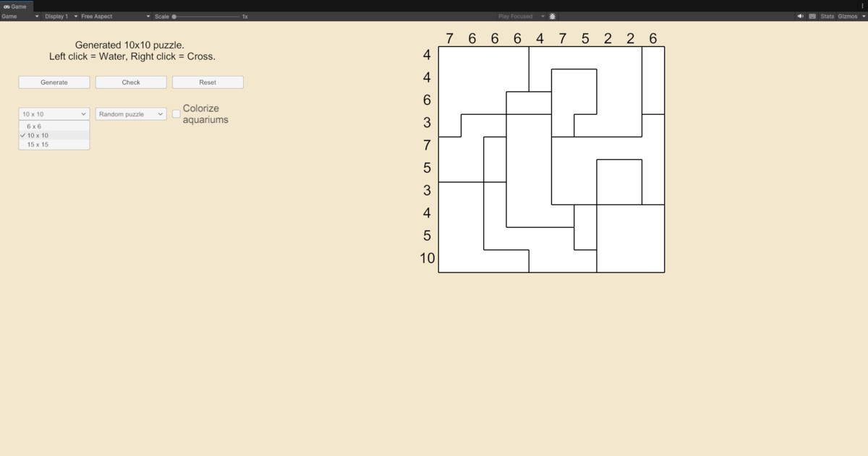The width and height of the screenshot is (868, 456).
Task: Adjust the Scale slider handle
Action: pyautogui.click(x=174, y=16)
